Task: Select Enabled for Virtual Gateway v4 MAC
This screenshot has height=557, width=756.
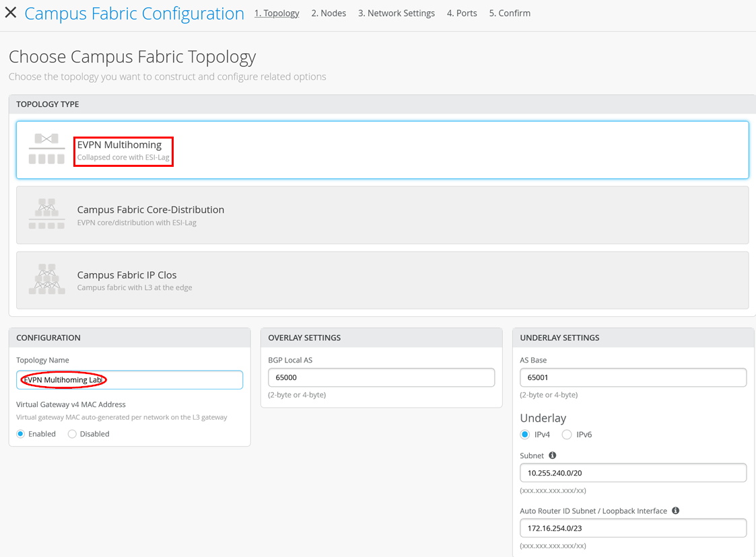Action: (x=21, y=434)
